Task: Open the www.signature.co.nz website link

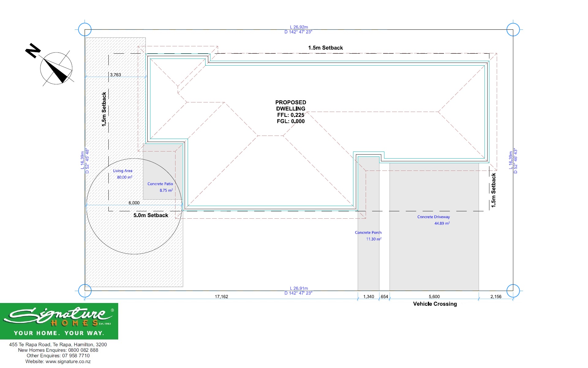Action: point(68,361)
